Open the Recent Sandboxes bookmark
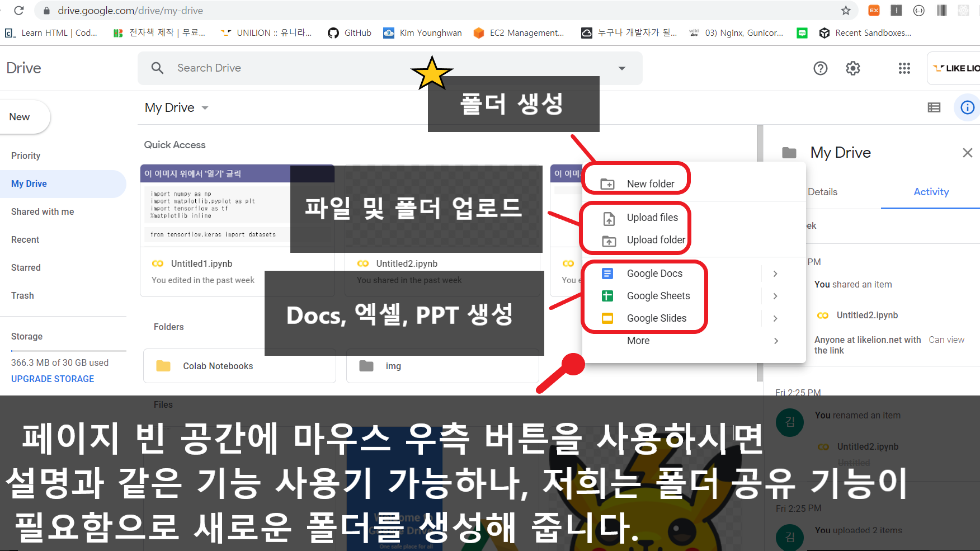 click(865, 33)
